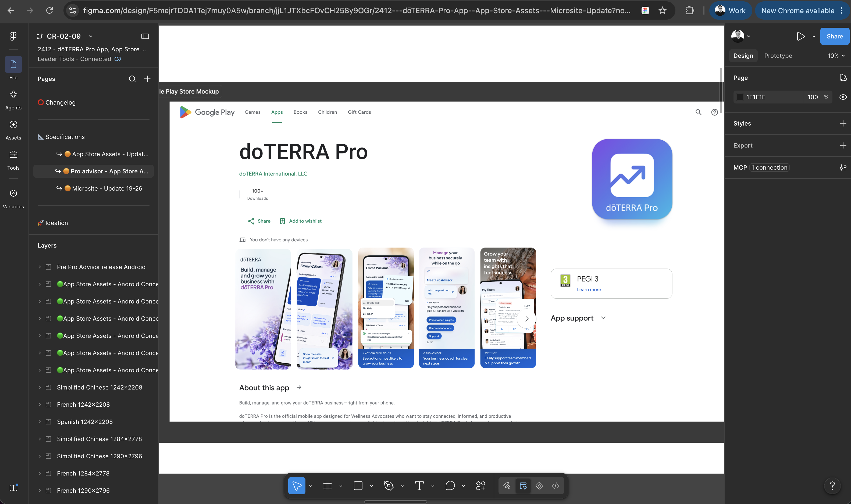851x504 pixels.
Task: Click New Chrome available button
Action: [x=802, y=10]
